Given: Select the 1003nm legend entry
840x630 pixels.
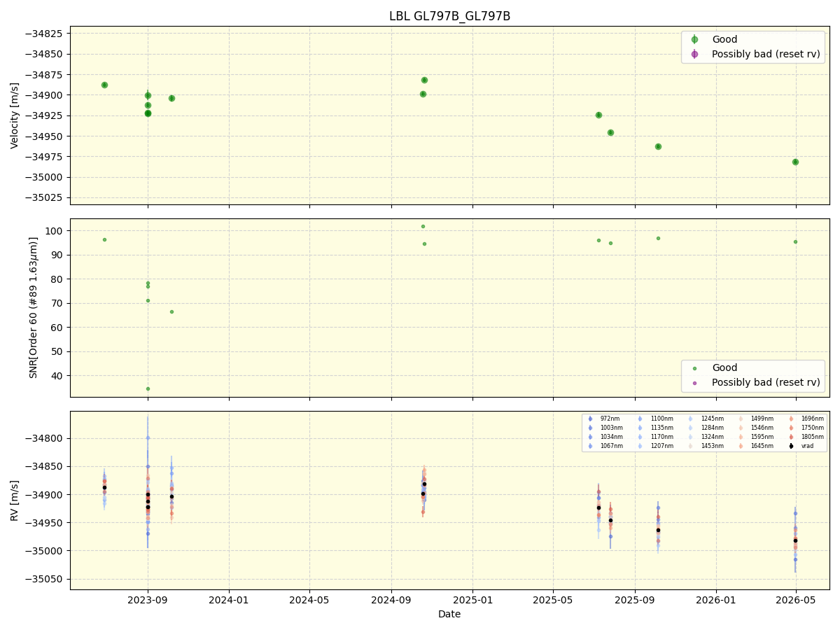Looking at the screenshot, I should pos(605,428).
